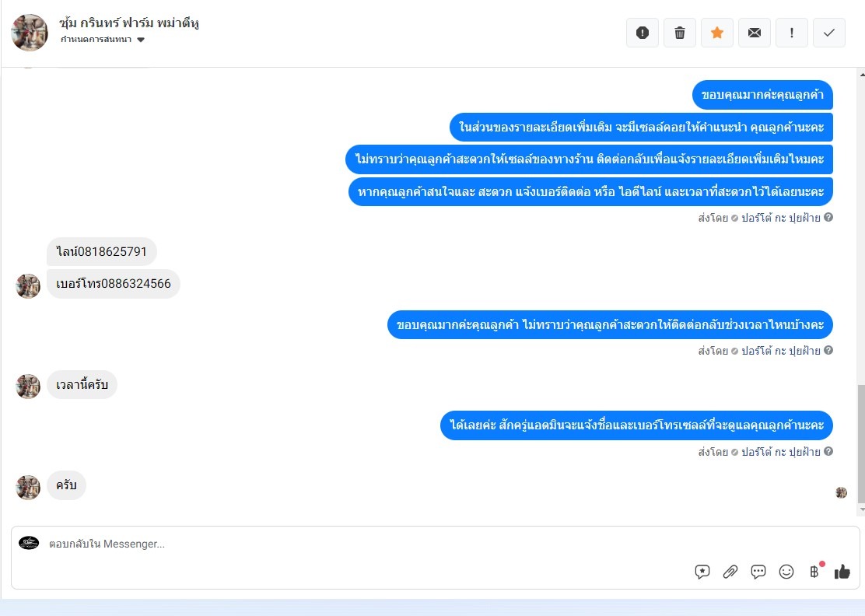The height and width of the screenshot is (616, 865).
Task: Click the chat vertical scrollbar thumb
Action: pyautogui.click(x=861, y=444)
